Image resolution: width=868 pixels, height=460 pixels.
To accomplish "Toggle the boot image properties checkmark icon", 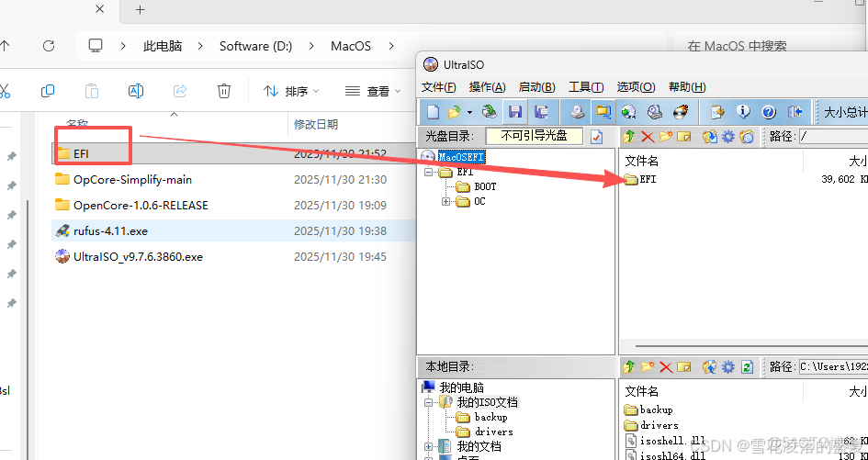I will (x=596, y=136).
